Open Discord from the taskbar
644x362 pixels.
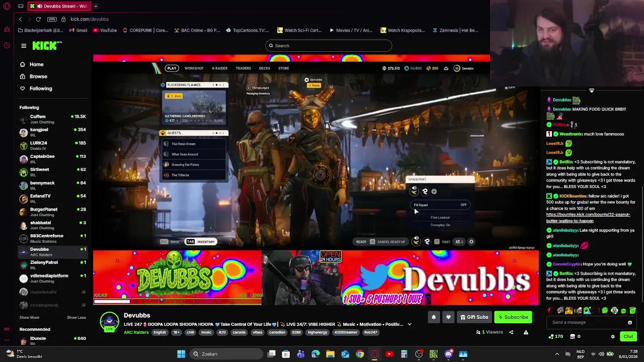click(448, 354)
